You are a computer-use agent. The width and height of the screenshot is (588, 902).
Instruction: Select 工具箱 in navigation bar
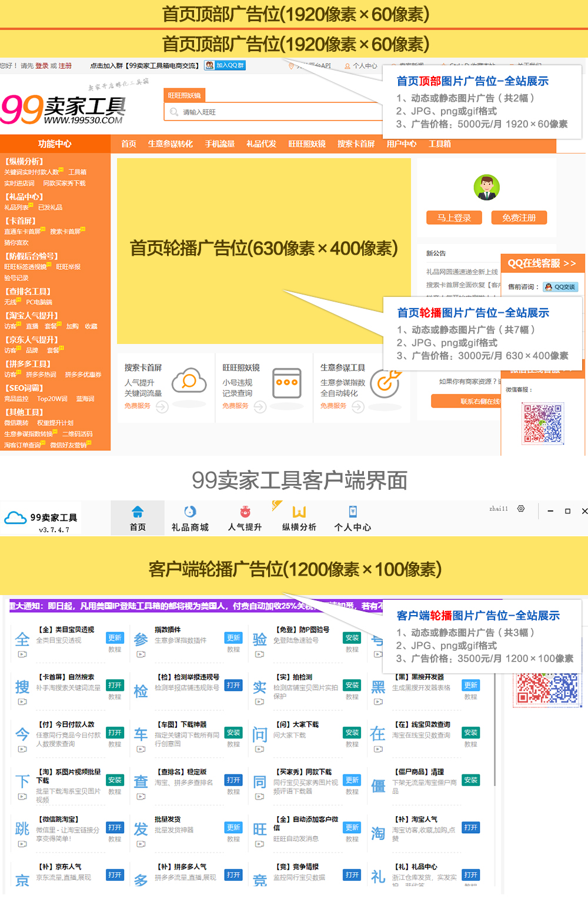[x=440, y=144]
